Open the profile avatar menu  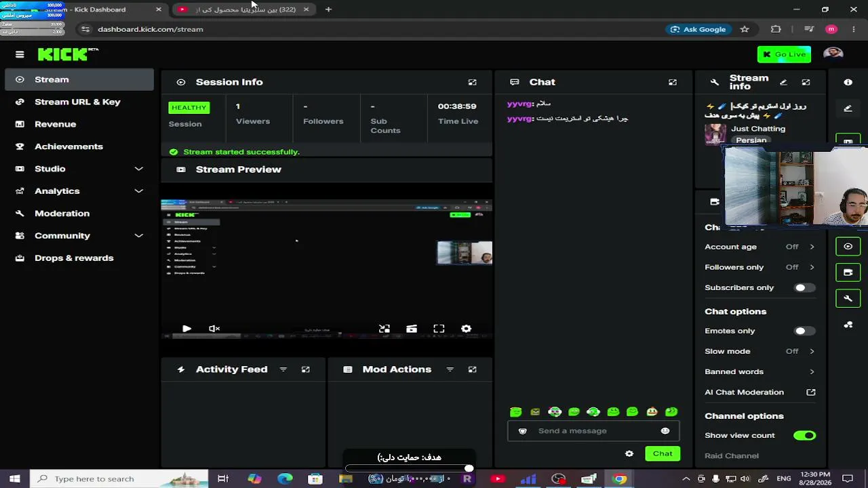tap(833, 54)
